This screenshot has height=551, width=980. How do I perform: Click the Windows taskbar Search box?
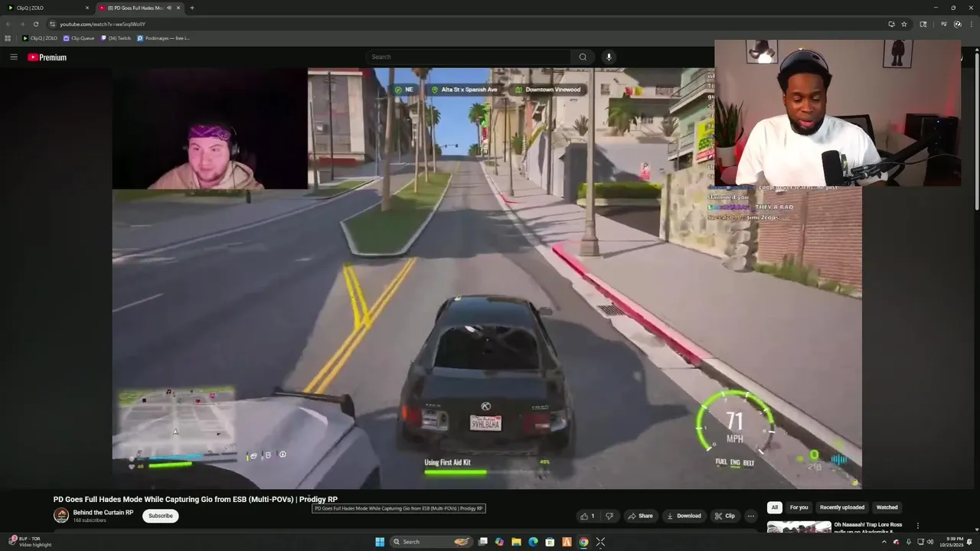pos(431,542)
